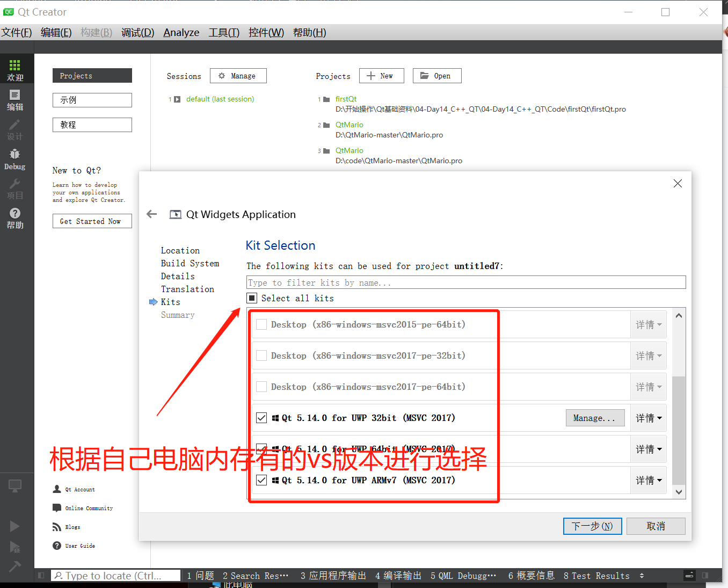This screenshot has width=728, height=588.
Task: Click Open project button
Action: pyautogui.click(x=436, y=76)
